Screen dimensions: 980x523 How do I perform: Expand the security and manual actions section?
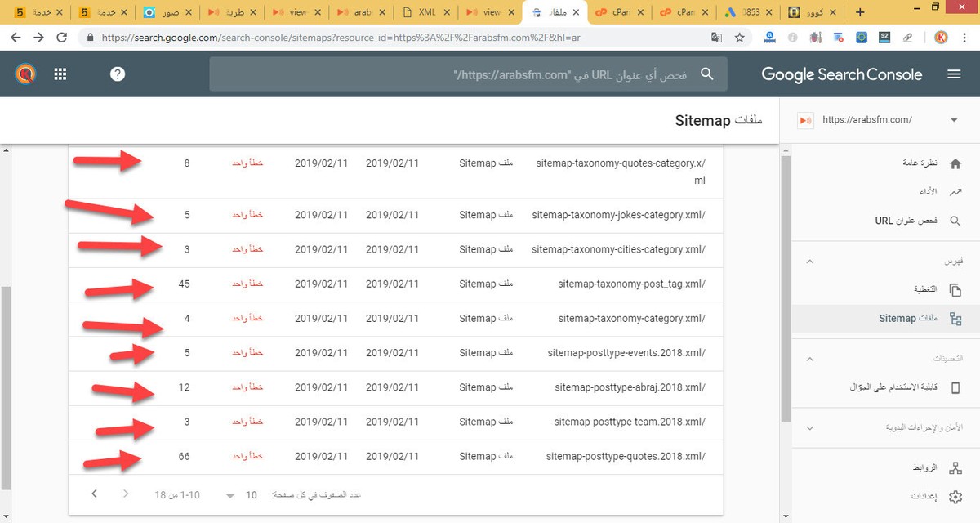[x=809, y=427]
